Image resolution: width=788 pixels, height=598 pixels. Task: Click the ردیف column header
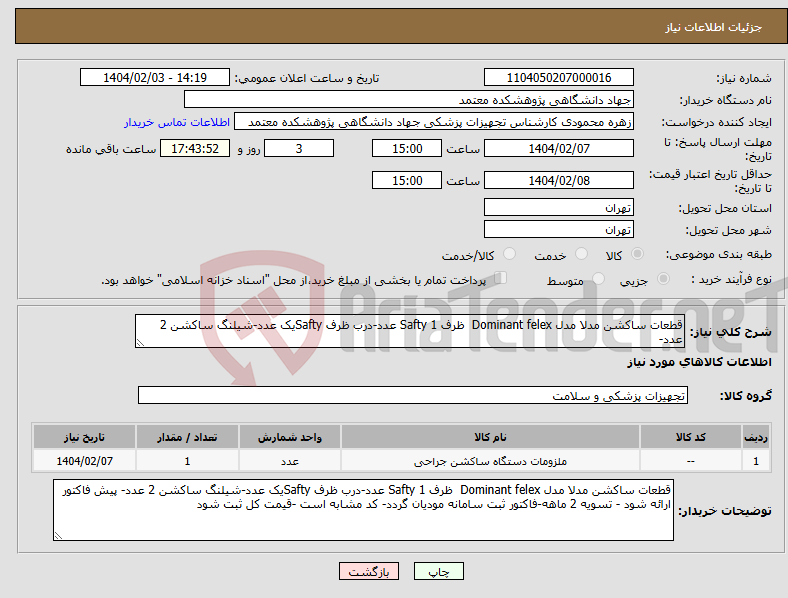pyautogui.click(x=756, y=437)
